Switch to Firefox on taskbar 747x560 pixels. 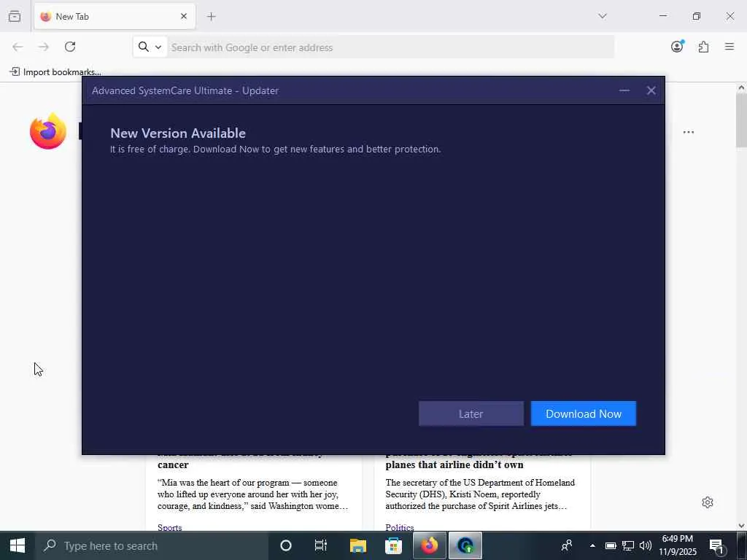(x=429, y=545)
